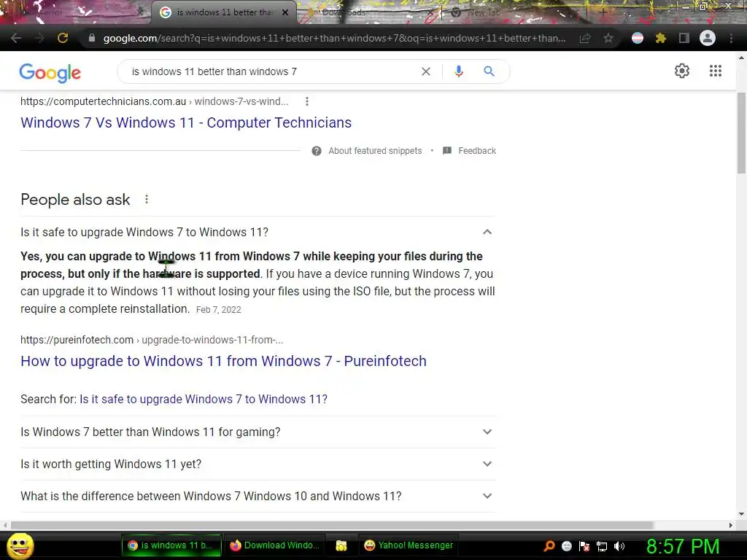Click the gray round tray icon

[566, 546]
